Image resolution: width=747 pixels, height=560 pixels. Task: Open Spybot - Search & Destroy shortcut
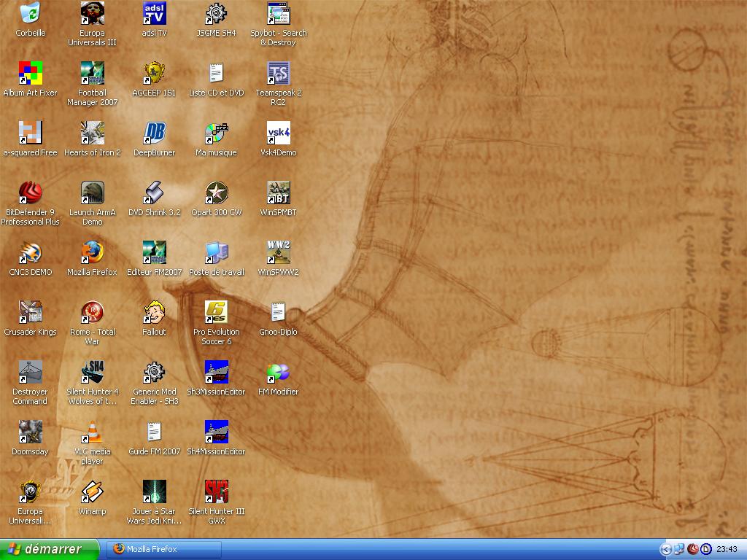click(278, 13)
